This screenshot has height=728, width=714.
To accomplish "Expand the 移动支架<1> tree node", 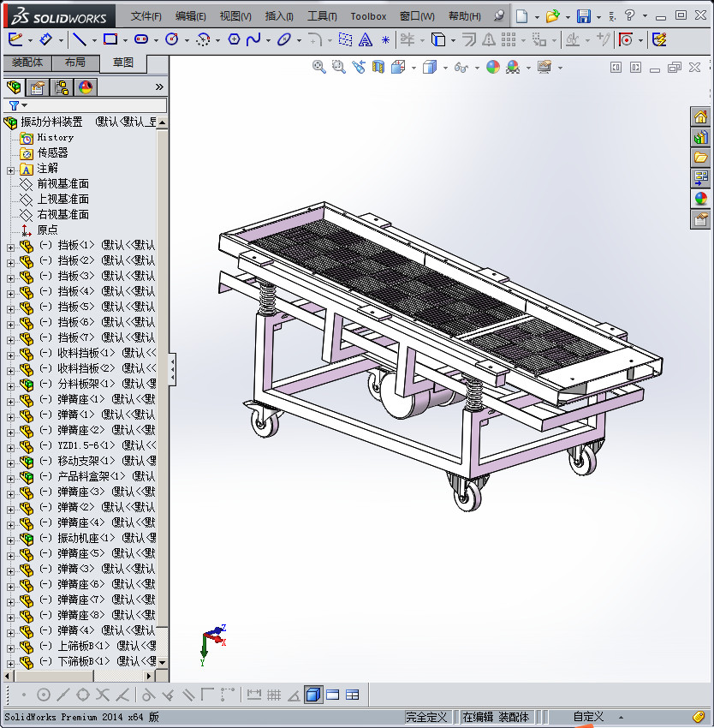I will click(10, 463).
